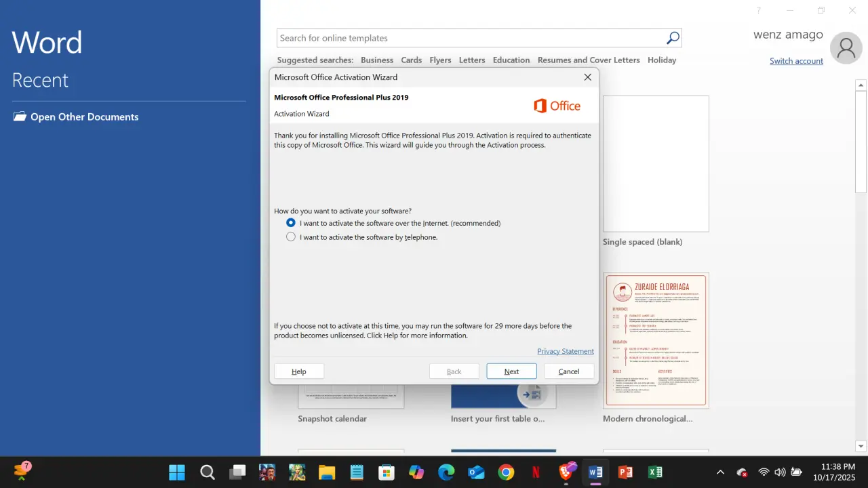
Task: Click Open Other Documents
Action: (x=84, y=117)
